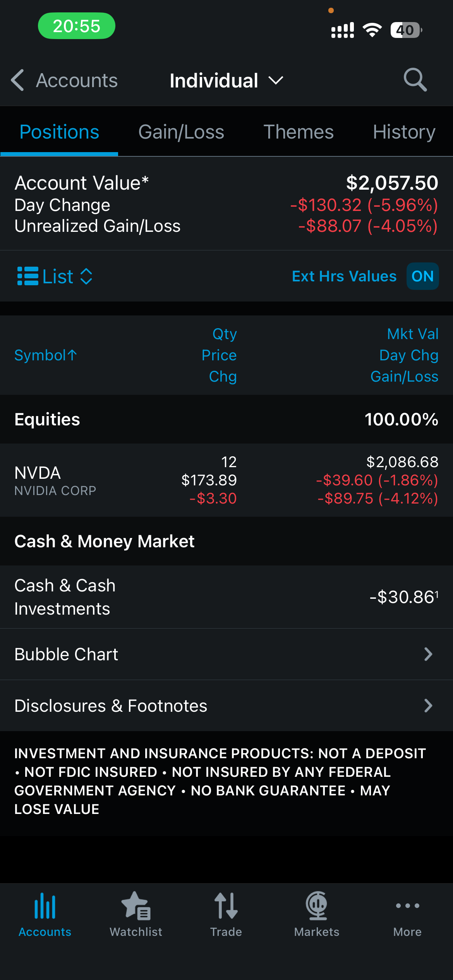Expand Disclosures & Footnotes chevron
453x980 pixels.
tap(428, 706)
